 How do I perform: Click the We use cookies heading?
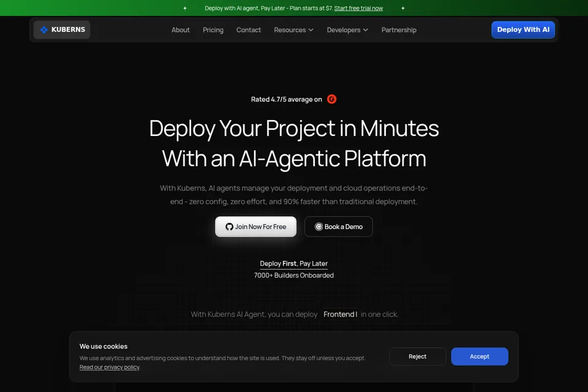click(x=104, y=346)
